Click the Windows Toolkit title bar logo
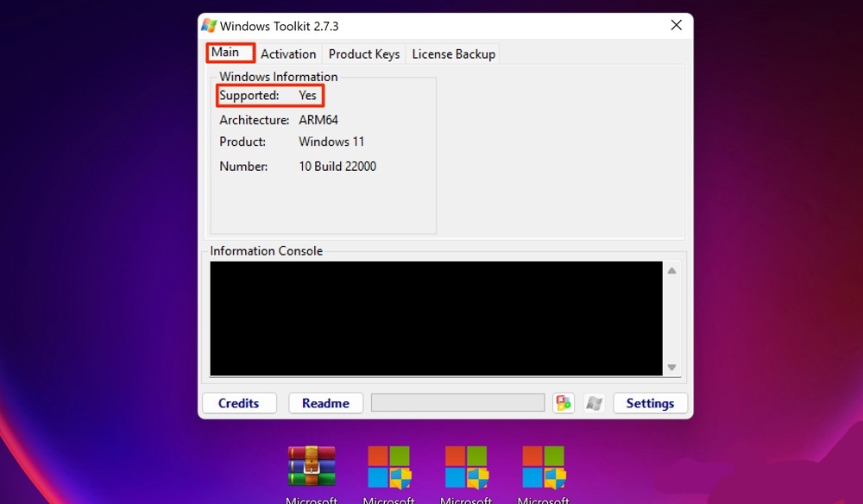Screen dimensions: 863x504 (x=209, y=25)
